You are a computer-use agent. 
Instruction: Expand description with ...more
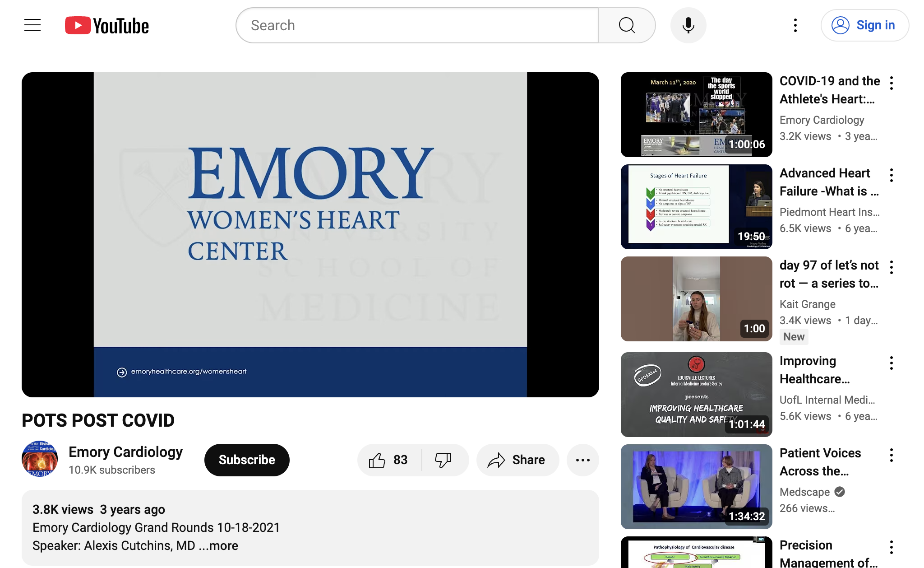click(x=218, y=545)
